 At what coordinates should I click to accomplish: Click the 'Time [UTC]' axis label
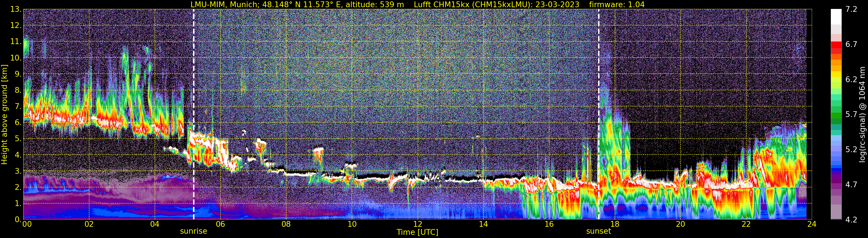point(417,232)
